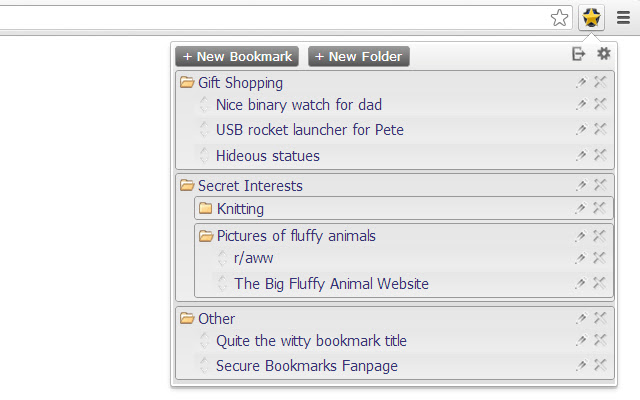The width and height of the screenshot is (640, 400).
Task: Collapse the Secret Interests folder
Action: pyautogui.click(x=187, y=185)
